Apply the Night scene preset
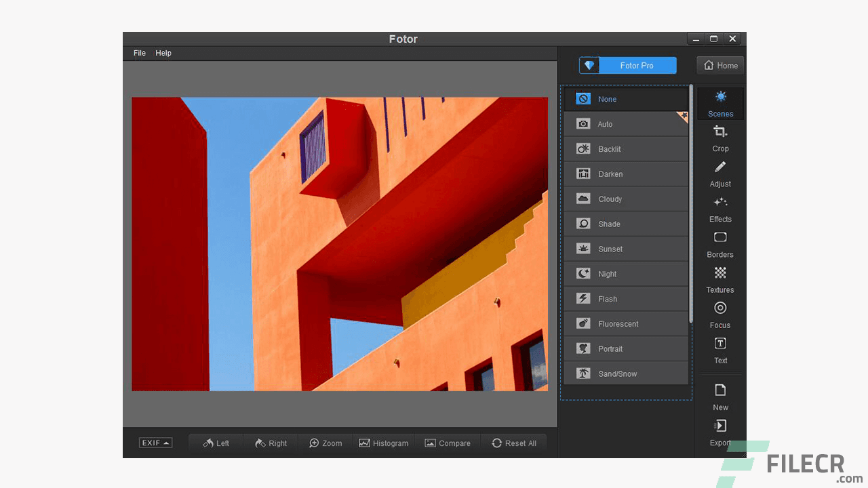 pos(625,274)
